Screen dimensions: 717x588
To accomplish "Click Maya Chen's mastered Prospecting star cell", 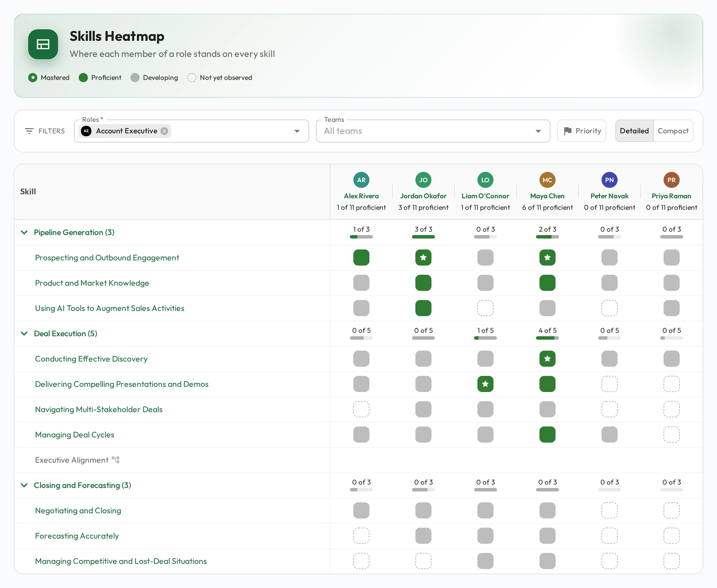I will pyautogui.click(x=548, y=258).
